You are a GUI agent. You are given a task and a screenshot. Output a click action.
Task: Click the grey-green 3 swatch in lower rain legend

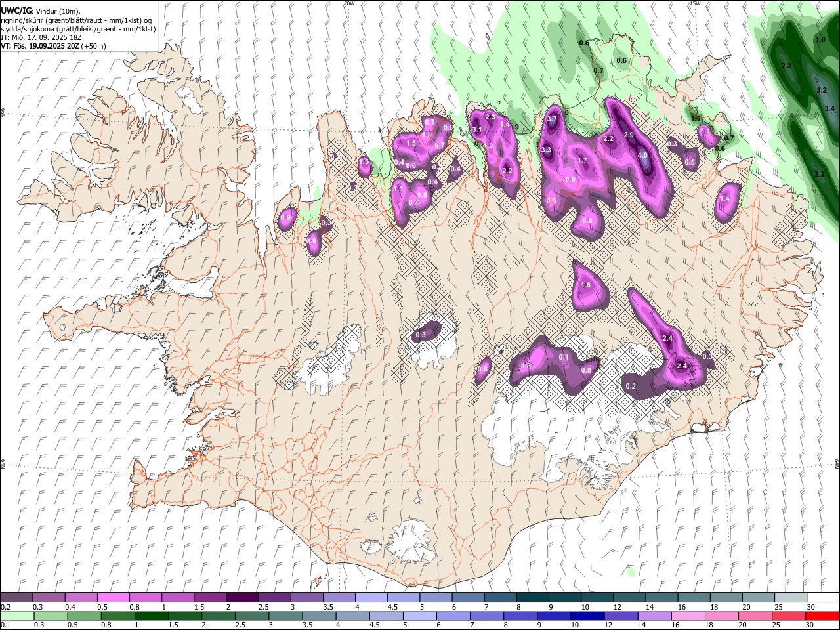(285, 616)
